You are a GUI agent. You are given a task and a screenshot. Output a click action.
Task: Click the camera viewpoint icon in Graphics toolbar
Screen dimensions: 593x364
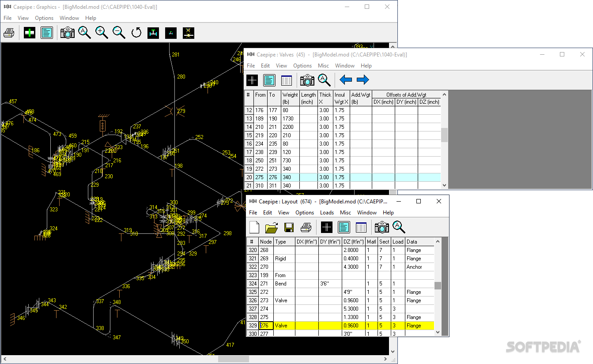click(68, 33)
